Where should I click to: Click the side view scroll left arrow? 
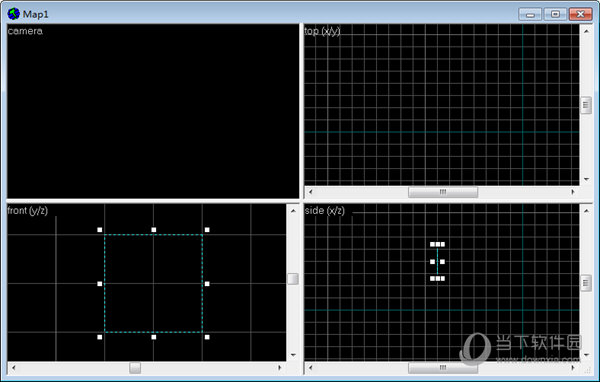(310, 368)
